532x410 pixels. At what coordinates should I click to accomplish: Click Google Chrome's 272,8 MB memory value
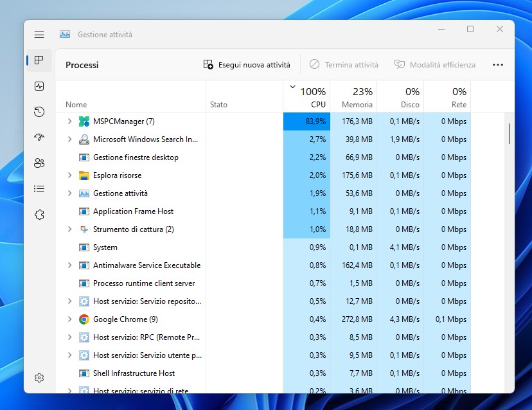tap(357, 319)
